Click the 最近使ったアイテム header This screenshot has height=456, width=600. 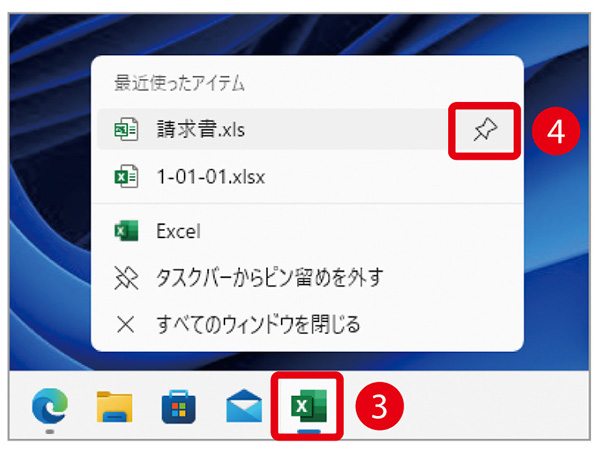click(x=181, y=84)
